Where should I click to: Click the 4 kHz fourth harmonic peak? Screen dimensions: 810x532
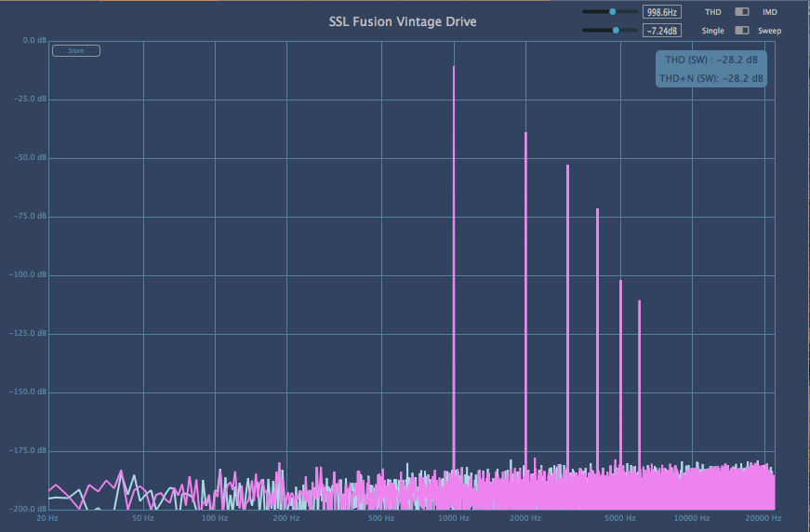click(598, 339)
